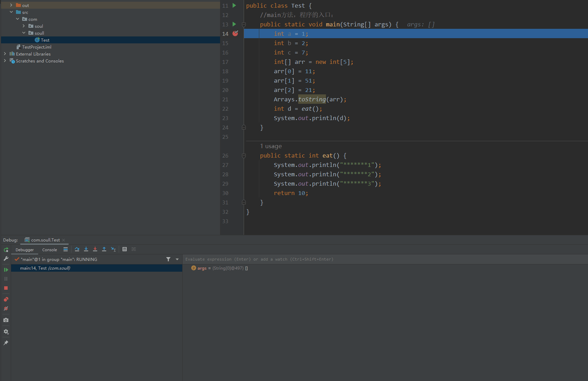Image resolution: width=588 pixels, height=381 pixels.
Task: Select the TestProject.iml file
Action: click(x=34, y=47)
